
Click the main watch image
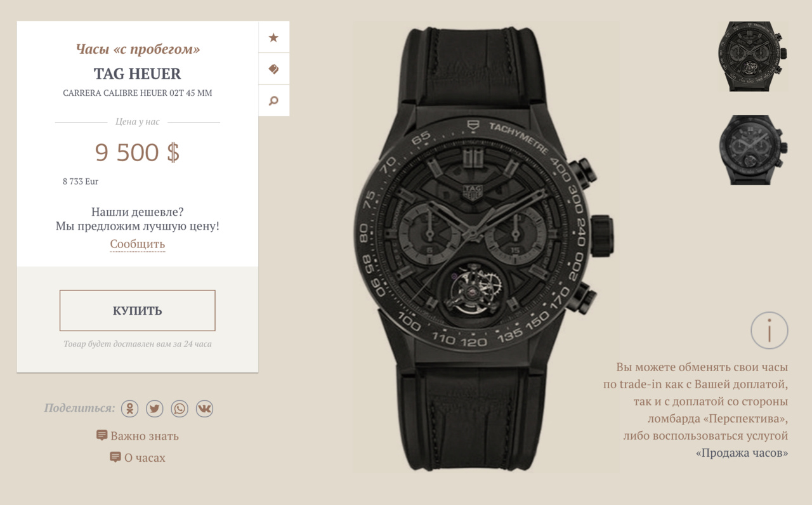click(486, 247)
